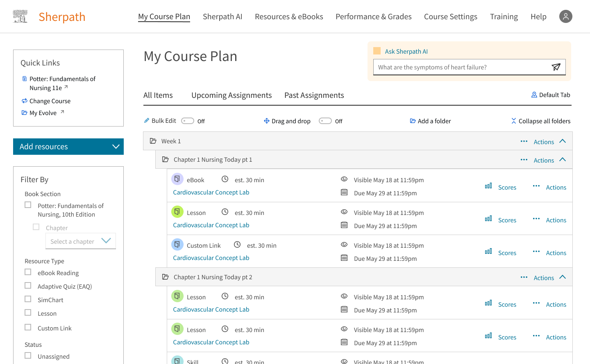Open the three-dots menu for Week 1
The image size is (590, 364).
pyautogui.click(x=524, y=141)
